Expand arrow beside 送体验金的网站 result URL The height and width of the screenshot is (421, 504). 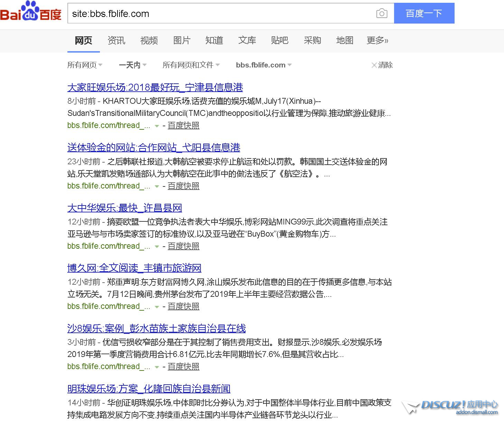pos(157,186)
